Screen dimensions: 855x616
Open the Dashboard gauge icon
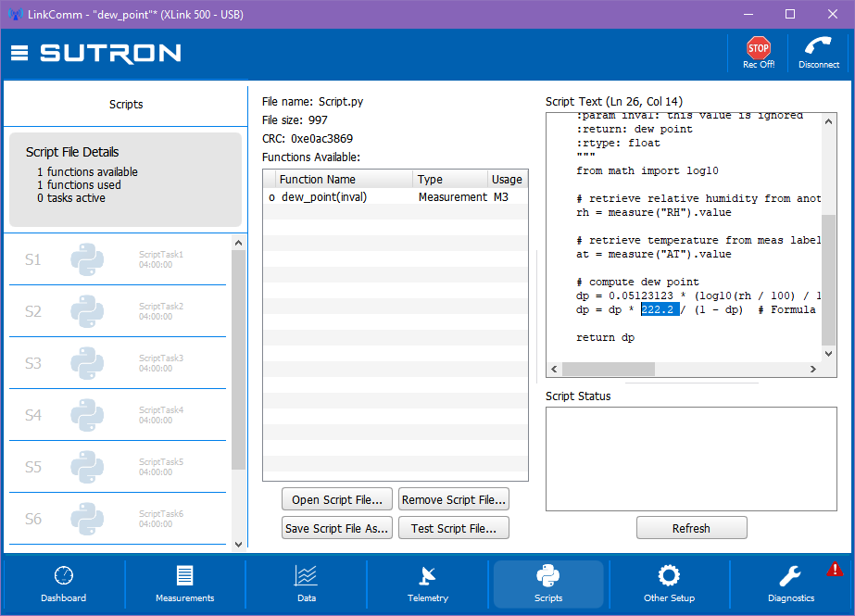click(x=64, y=575)
